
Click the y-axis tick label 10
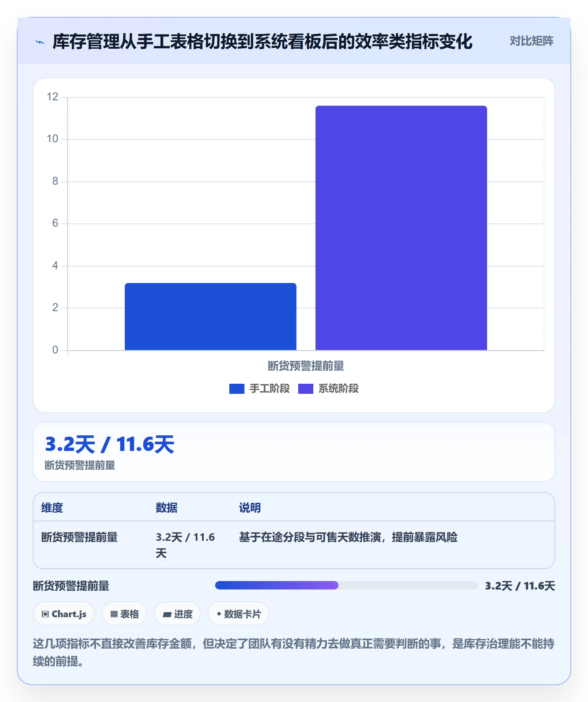(x=52, y=139)
